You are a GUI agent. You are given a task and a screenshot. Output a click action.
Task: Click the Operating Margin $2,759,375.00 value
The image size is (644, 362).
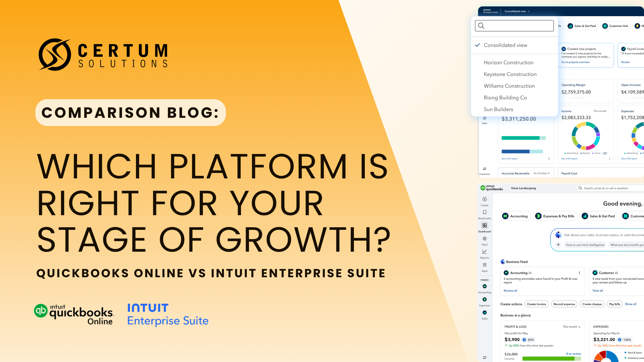point(576,92)
